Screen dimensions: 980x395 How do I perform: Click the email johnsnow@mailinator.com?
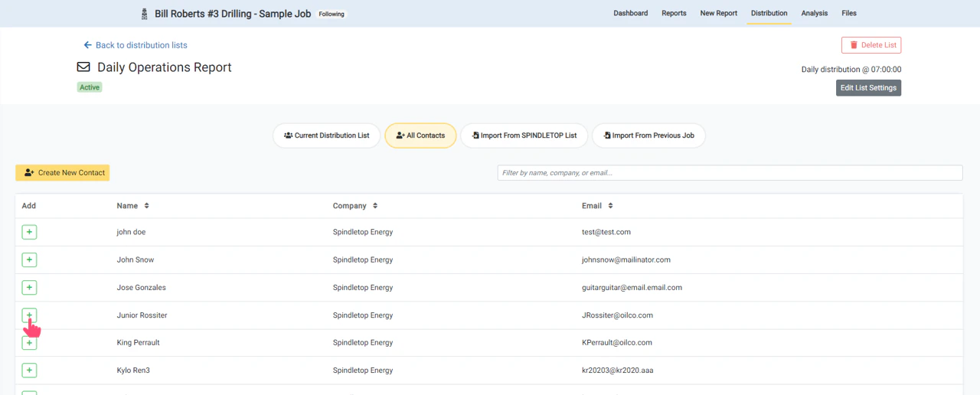pos(626,260)
